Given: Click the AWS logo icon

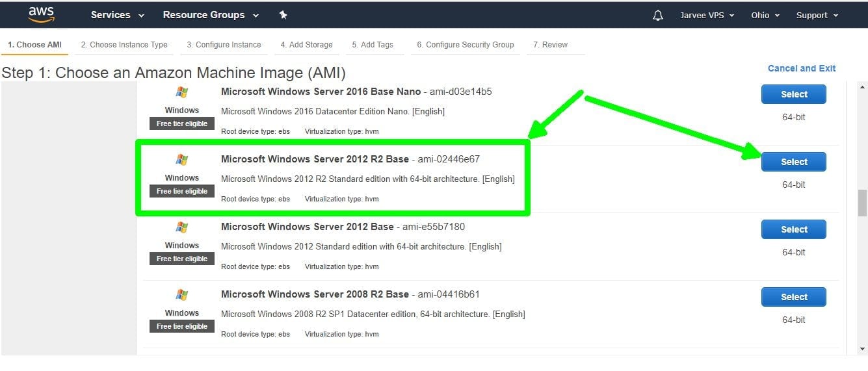Looking at the screenshot, I should pos(41,15).
